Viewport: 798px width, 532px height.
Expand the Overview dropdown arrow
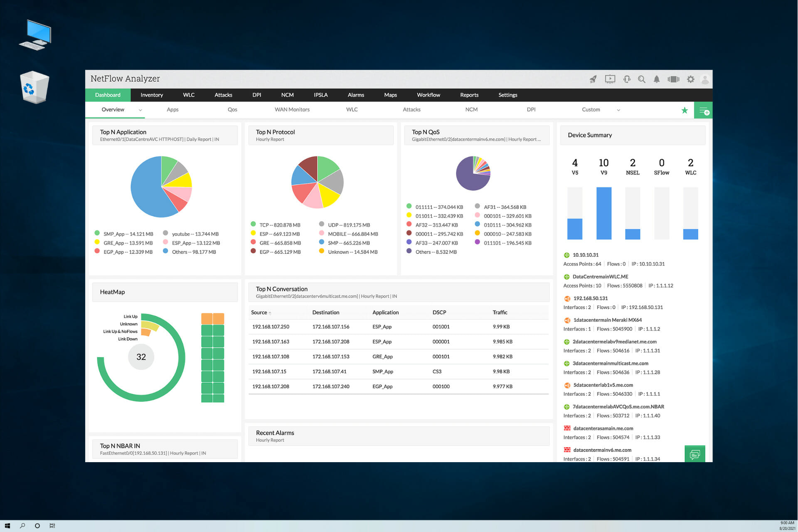[140, 110]
